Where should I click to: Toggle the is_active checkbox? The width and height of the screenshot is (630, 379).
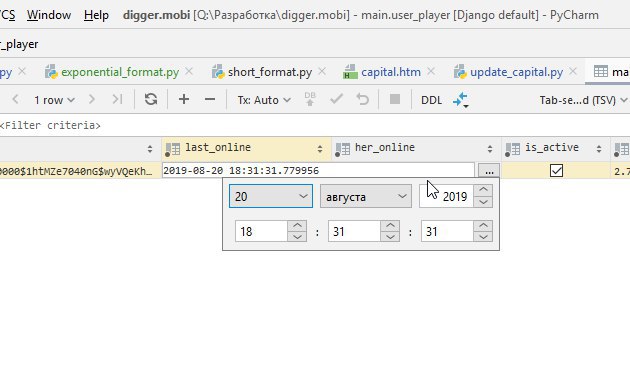pyautogui.click(x=556, y=170)
